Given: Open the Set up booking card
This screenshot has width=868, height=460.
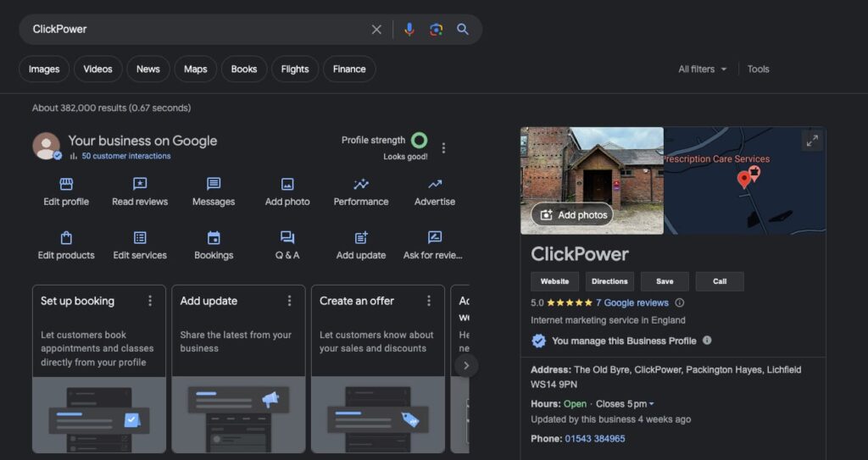Looking at the screenshot, I should pos(99,369).
